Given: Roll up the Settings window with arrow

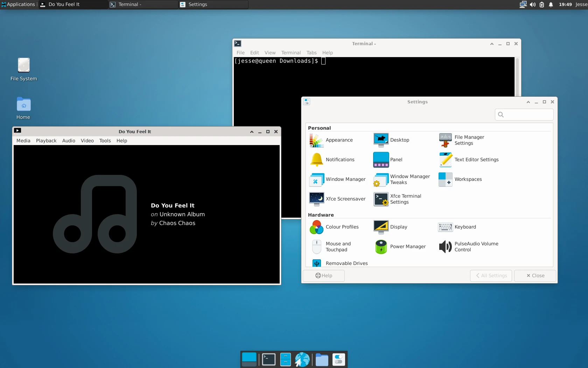Looking at the screenshot, I should coord(528,102).
